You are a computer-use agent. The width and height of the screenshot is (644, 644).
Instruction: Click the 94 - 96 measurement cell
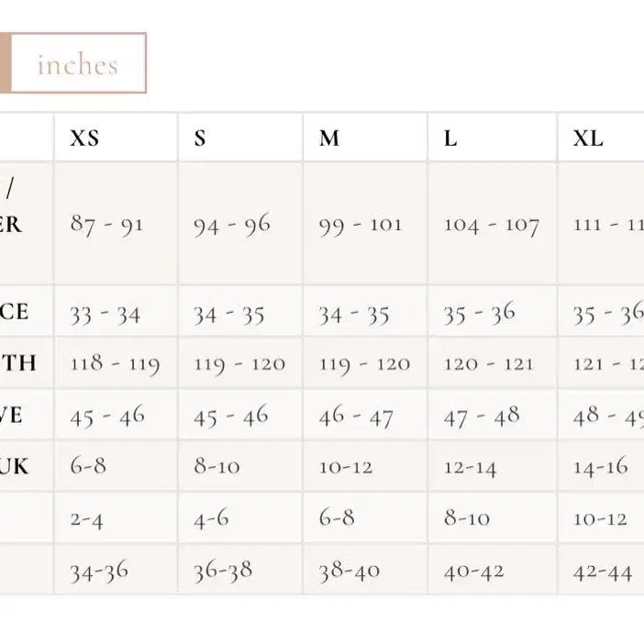point(240,224)
